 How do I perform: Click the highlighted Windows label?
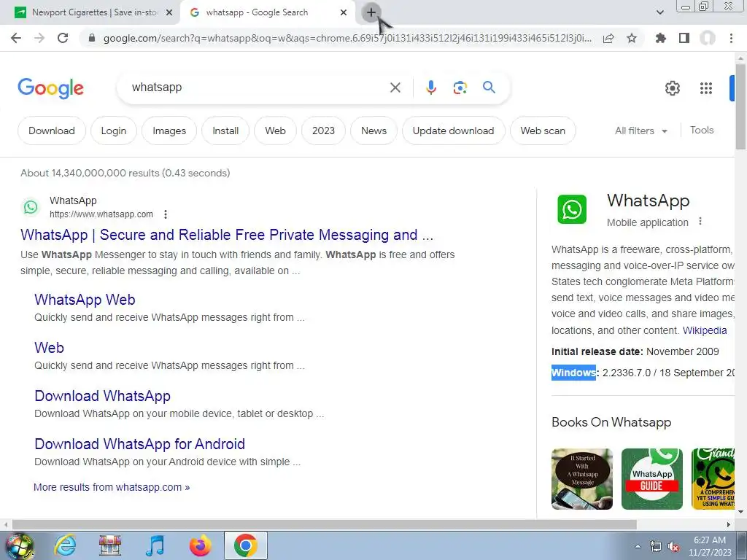[x=573, y=373]
